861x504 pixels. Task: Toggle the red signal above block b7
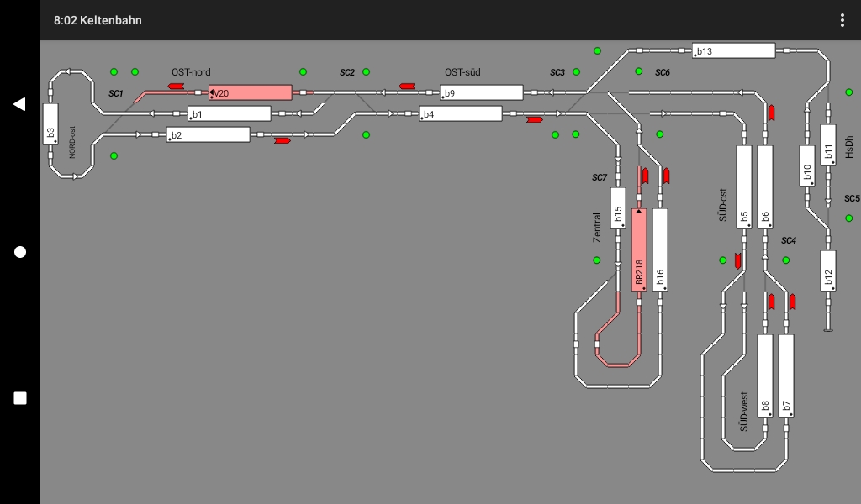click(x=792, y=302)
